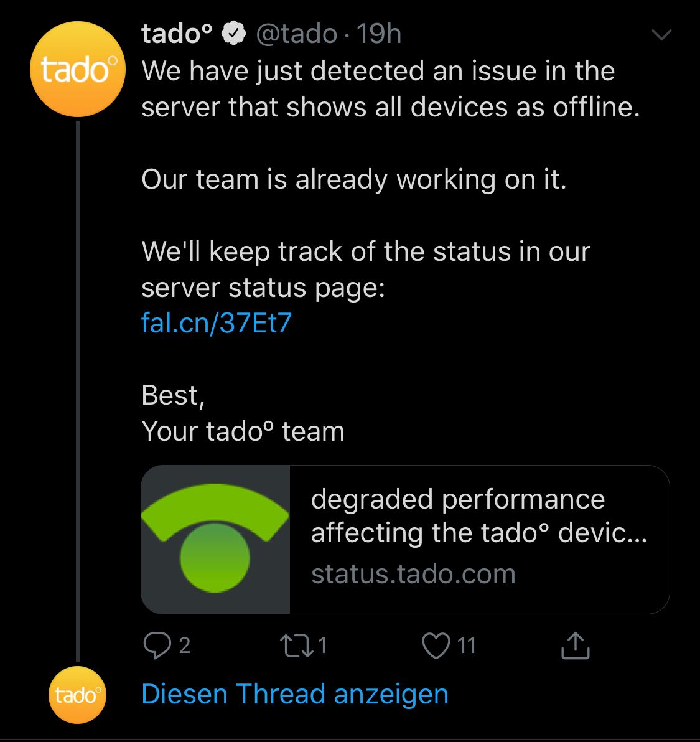700x742 pixels.
Task: Click the like count 11
Action: pos(466,646)
